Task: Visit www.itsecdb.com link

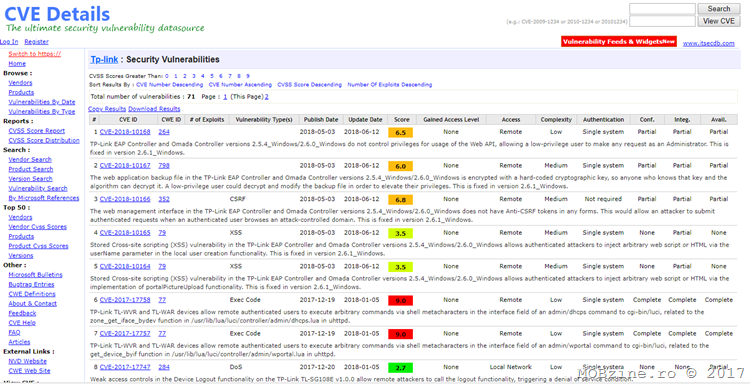Action: click(x=708, y=43)
